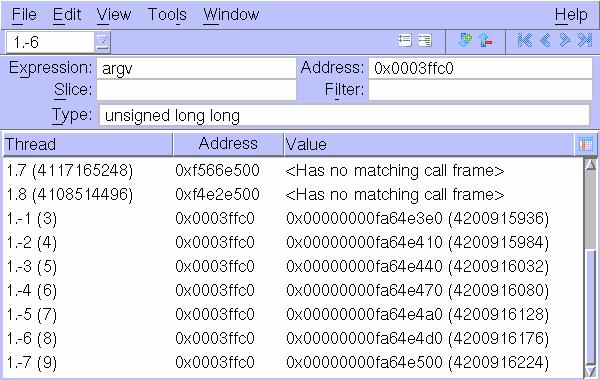The height and width of the screenshot is (380, 600).
Task: Click the collapse-all list icon
Action: [404, 40]
